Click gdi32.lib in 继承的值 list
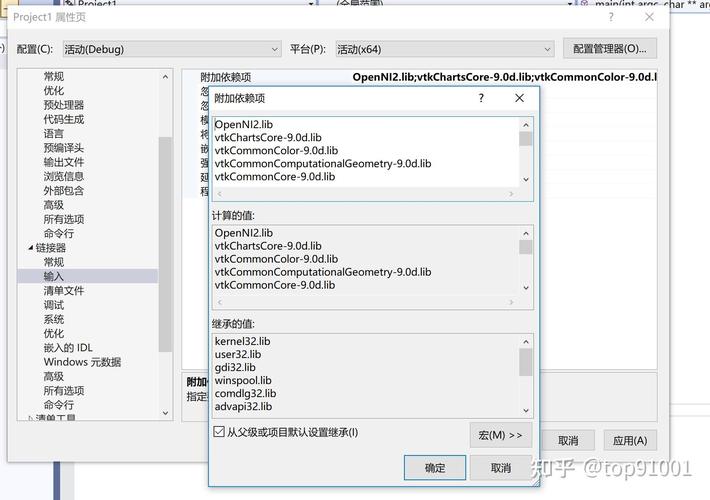Screen dimensions: 710x500 pyautogui.click(x=235, y=367)
